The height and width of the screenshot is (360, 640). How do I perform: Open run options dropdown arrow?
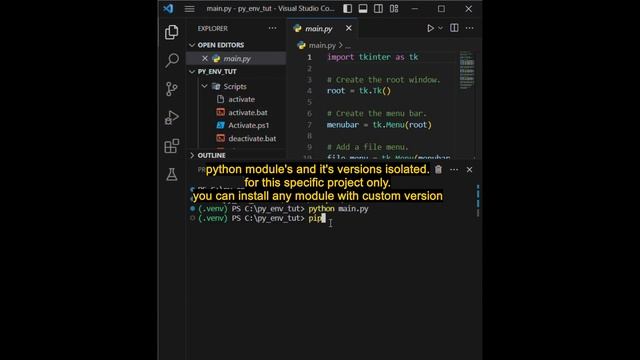[440, 28]
